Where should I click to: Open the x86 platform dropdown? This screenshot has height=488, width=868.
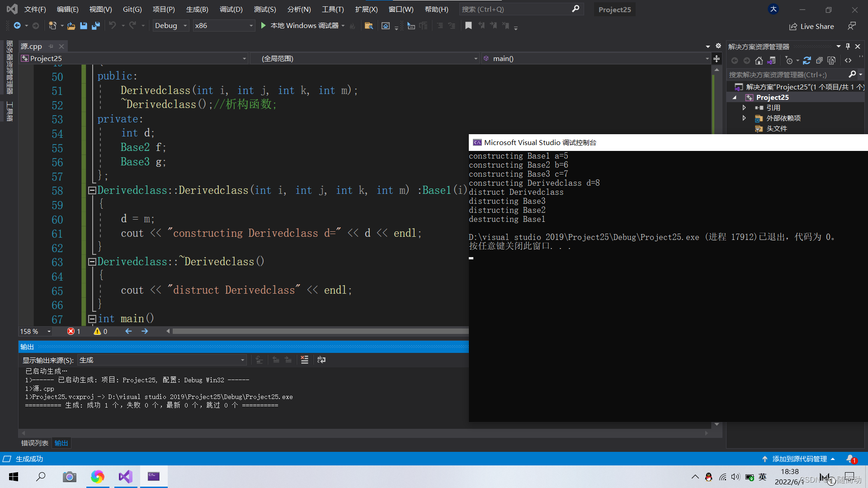224,26
